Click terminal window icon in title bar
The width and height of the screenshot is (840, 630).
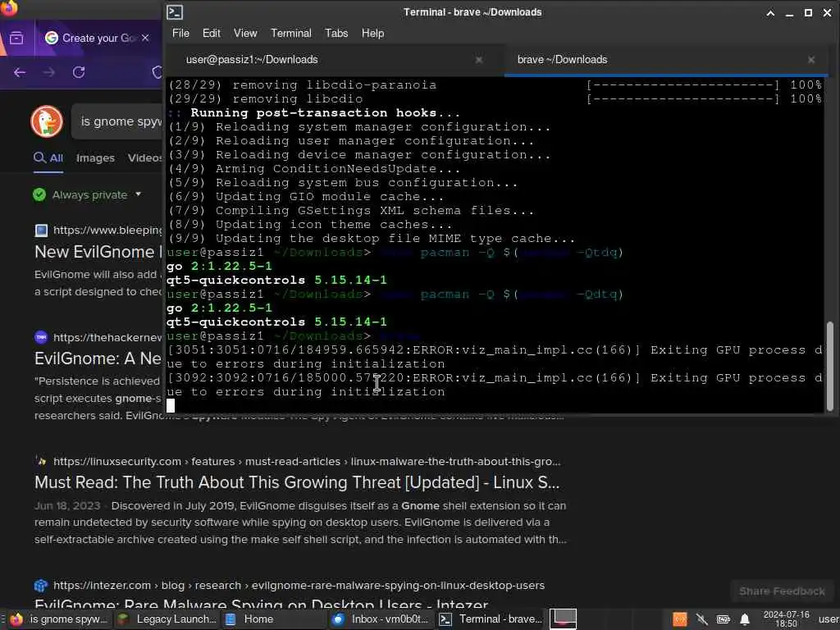click(175, 12)
